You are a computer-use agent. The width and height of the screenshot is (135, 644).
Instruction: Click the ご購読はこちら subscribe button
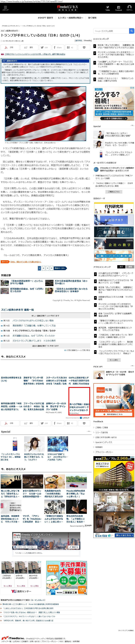pyautogui.click(x=114, y=192)
